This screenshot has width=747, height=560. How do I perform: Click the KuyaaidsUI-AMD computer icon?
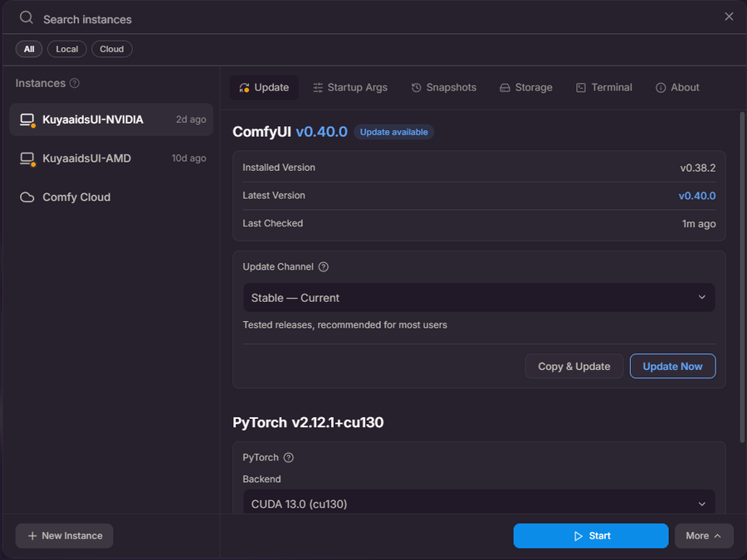27,158
